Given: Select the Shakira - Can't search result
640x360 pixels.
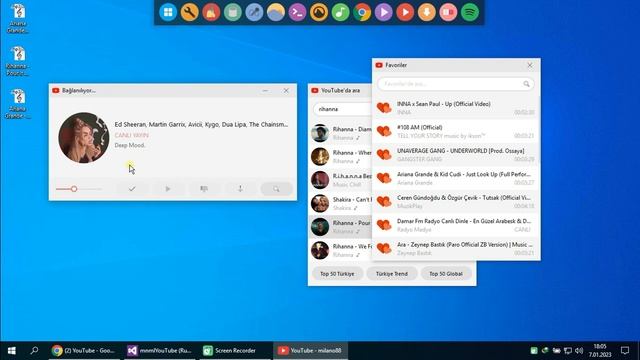Looking at the screenshot, I should coord(340,204).
